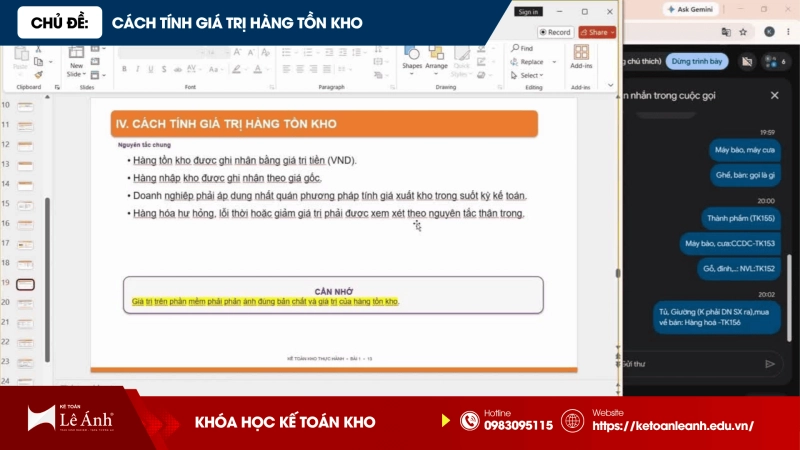Click the Copy icon in Clipboard group
800x450 pixels.
tap(38, 62)
